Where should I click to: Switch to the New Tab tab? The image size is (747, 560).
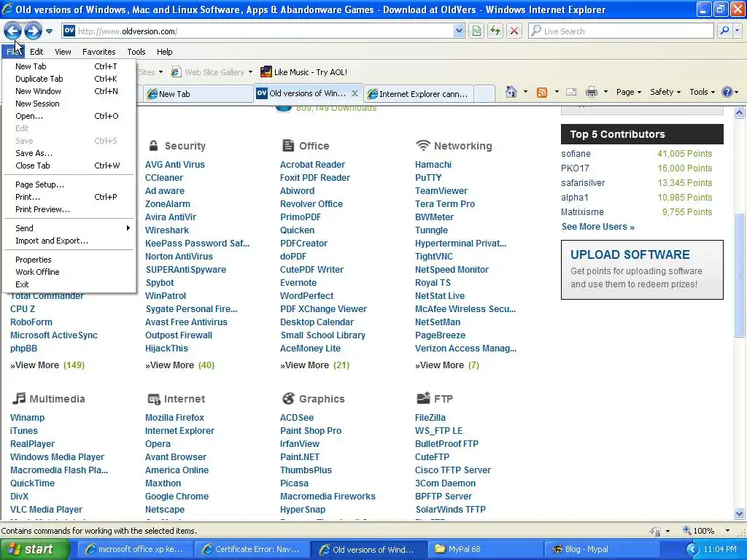click(198, 94)
